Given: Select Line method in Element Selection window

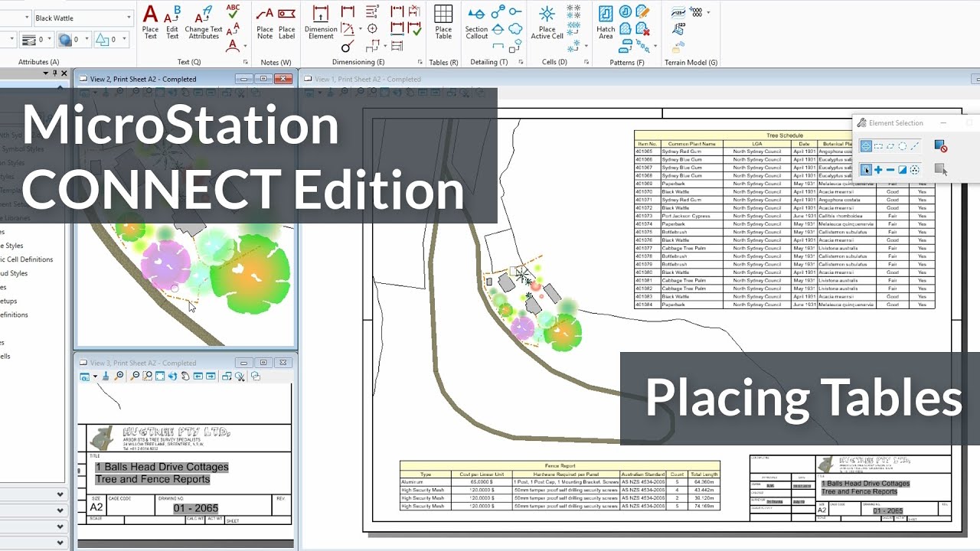Looking at the screenshot, I should [x=915, y=146].
